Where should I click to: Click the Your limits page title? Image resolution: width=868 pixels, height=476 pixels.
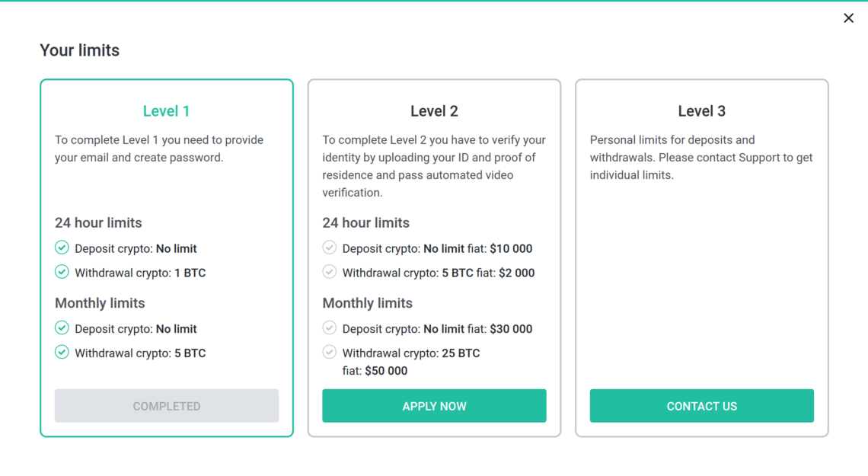click(x=80, y=50)
